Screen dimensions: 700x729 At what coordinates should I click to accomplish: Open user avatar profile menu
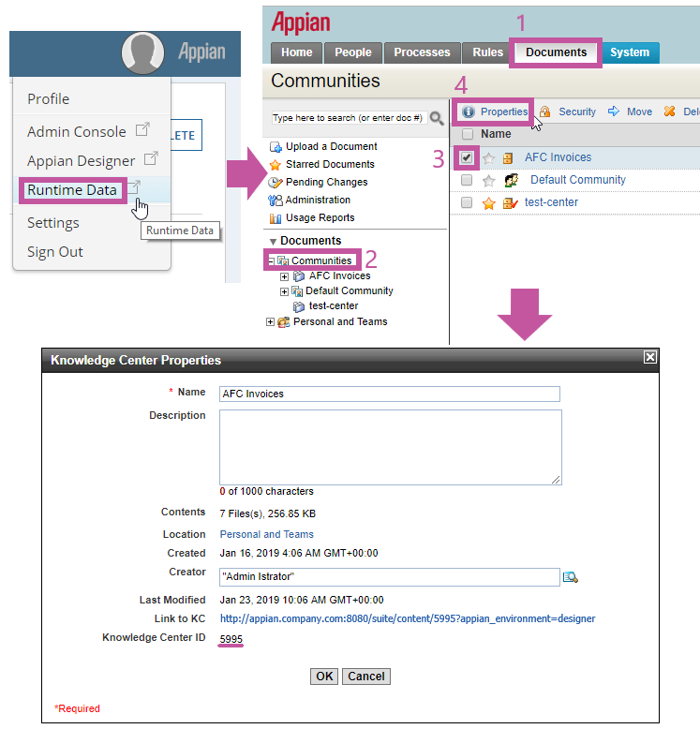142,52
